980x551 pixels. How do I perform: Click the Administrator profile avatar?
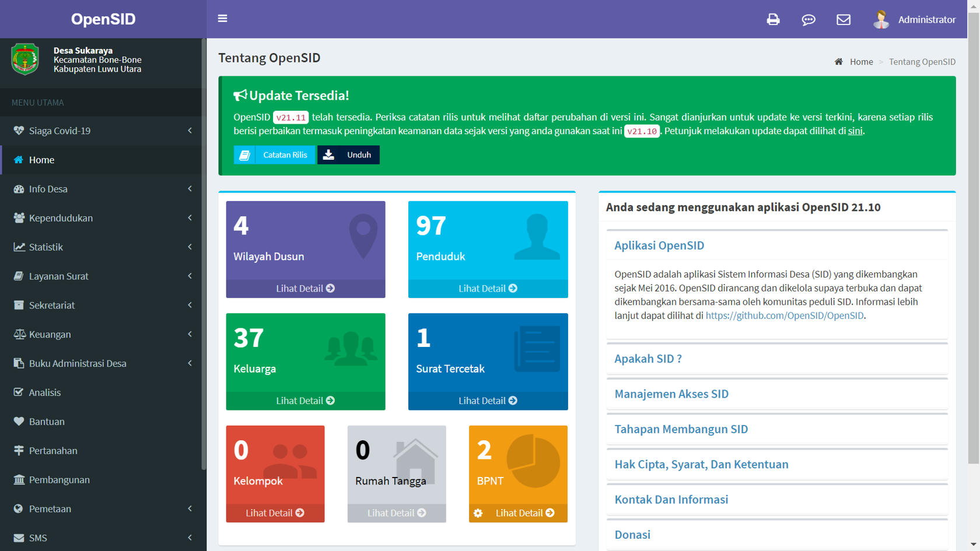[x=881, y=19]
